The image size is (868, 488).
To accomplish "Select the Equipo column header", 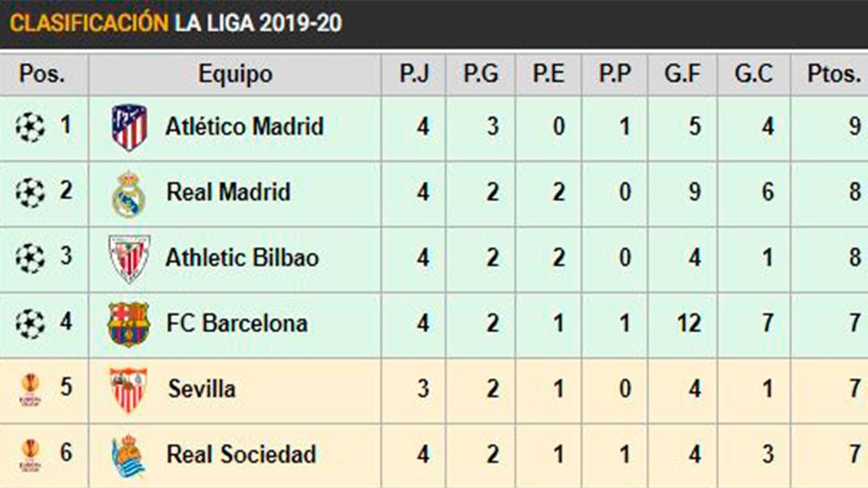I will (235, 74).
